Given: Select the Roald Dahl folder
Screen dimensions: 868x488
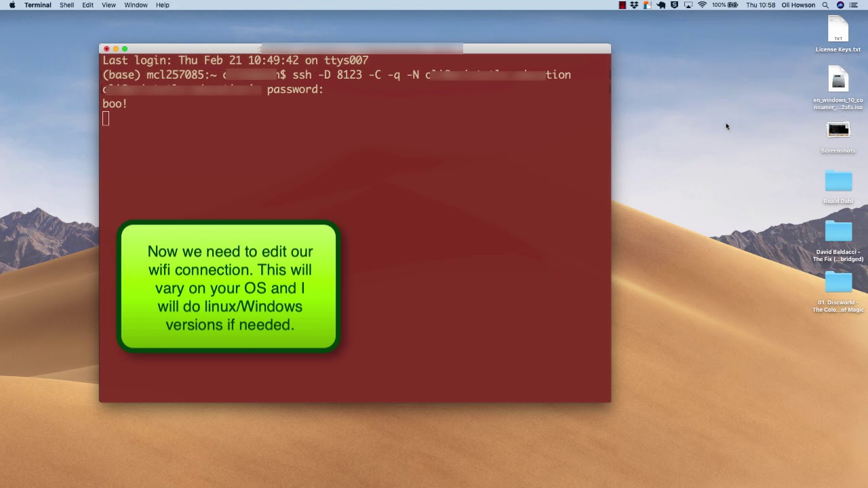Looking at the screenshot, I should point(838,188).
